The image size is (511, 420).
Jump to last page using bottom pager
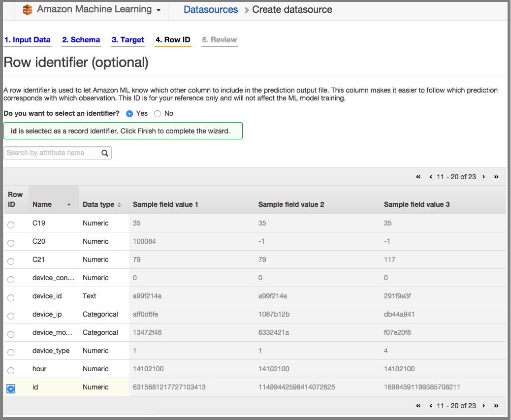496,406
